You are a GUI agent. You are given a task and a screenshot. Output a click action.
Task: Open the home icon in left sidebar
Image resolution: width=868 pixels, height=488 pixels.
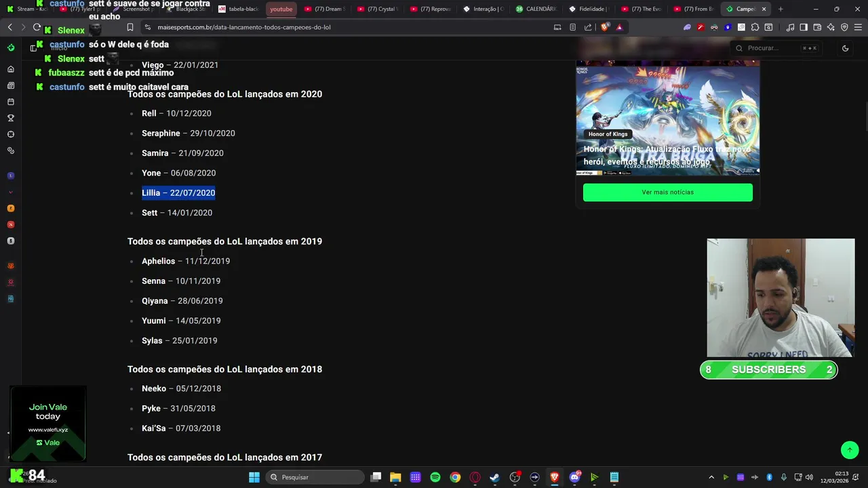(x=11, y=69)
